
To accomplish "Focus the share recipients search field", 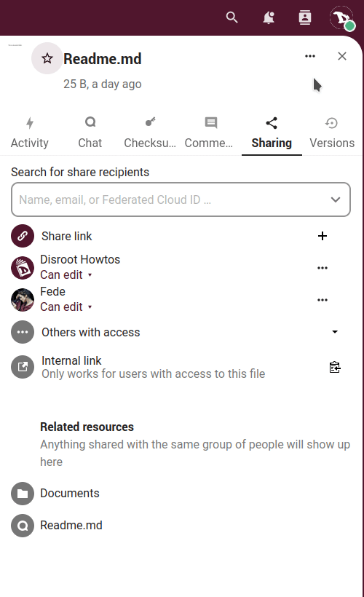I will [x=181, y=199].
